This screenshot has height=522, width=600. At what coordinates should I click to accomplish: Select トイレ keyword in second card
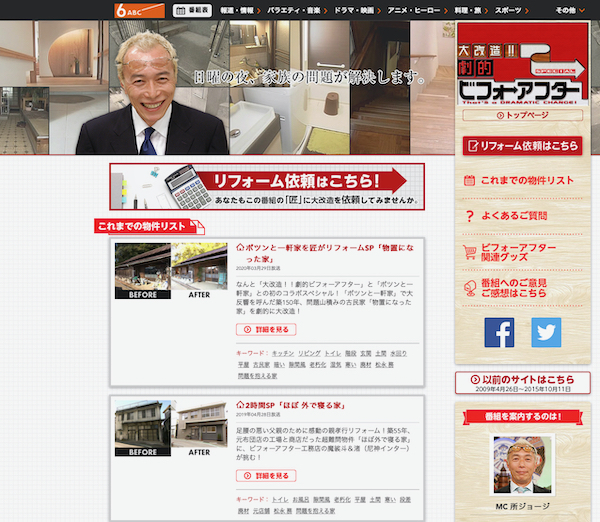(x=280, y=499)
